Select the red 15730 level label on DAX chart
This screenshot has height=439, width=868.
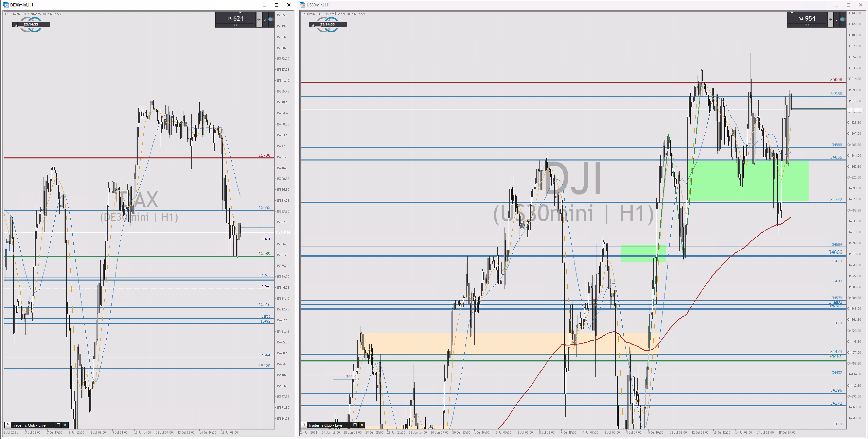[x=264, y=155]
